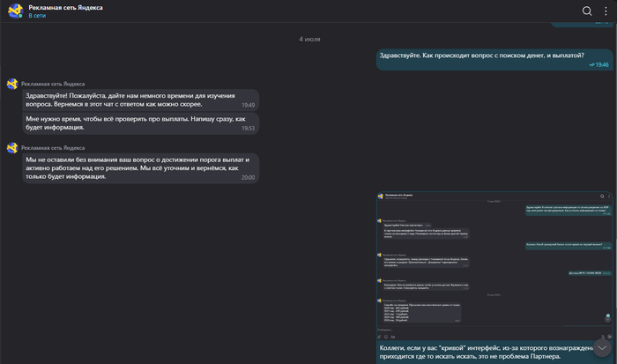Click the 19:53 message timestamp
The height and width of the screenshot is (364, 617).
(x=248, y=129)
